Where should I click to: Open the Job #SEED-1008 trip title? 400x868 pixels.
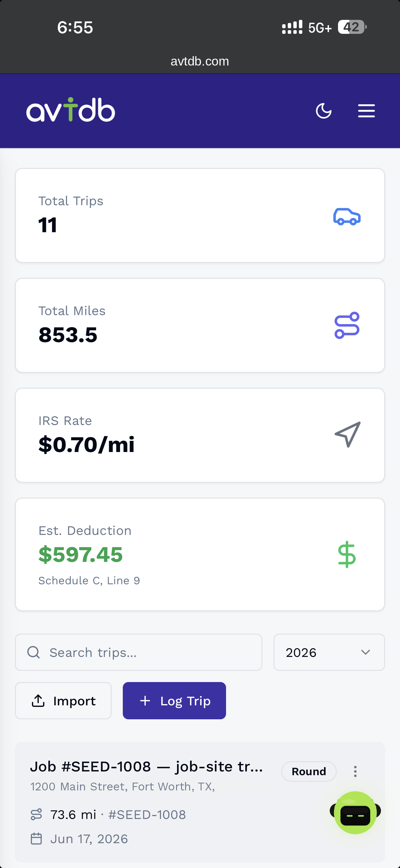coord(146,766)
